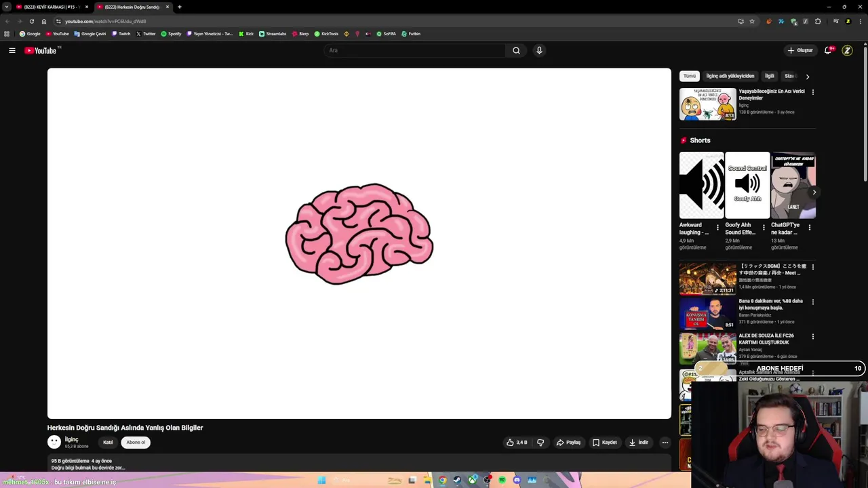Select the Tümü filter chip

click(690, 76)
